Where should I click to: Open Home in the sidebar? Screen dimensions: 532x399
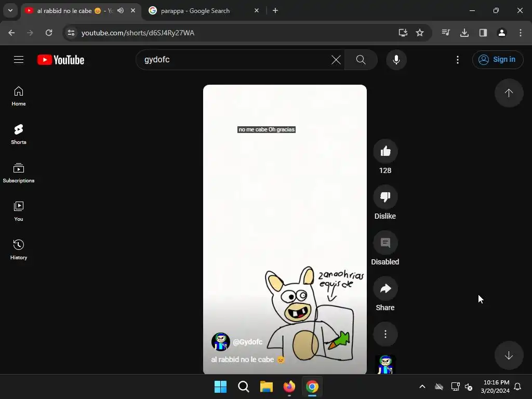[x=19, y=96]
